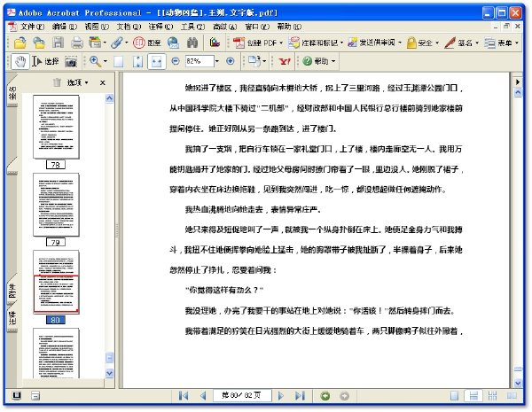Screen dimensions: 532x412
Task: Click thumbnail panel scroll down arrow
Action: tap(109, 373)
